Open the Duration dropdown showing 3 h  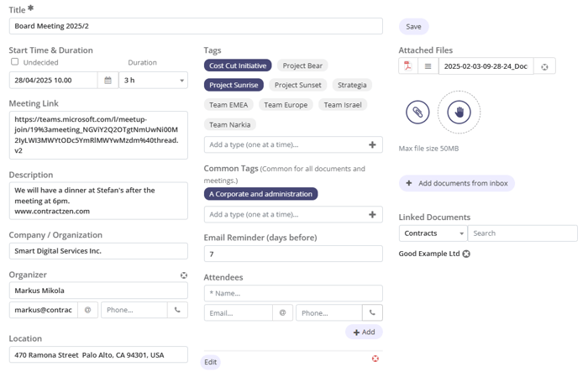(x=154, y=81)
